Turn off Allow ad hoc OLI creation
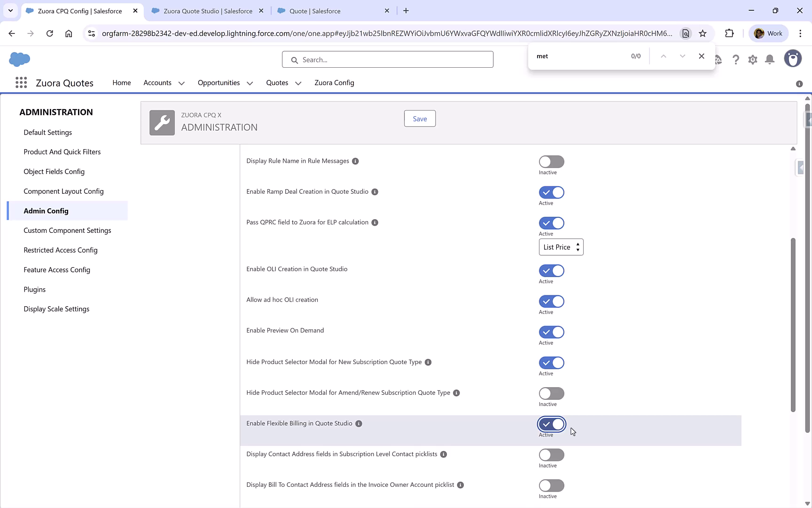Image resolution: width=812 pixels, height=508 pixels. [551, 302]
